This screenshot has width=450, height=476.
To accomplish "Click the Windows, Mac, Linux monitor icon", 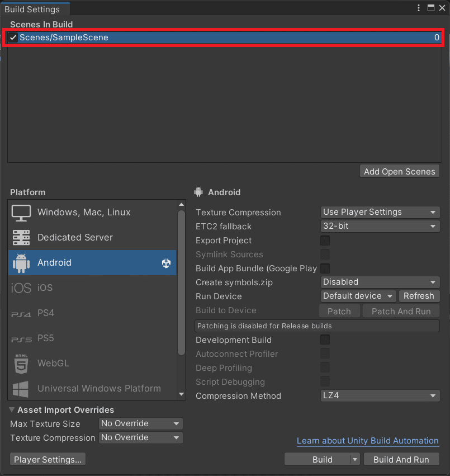I will click(x=21, y=213).
